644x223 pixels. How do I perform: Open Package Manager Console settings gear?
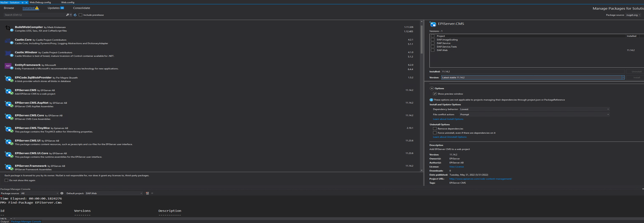pos(62,193)
